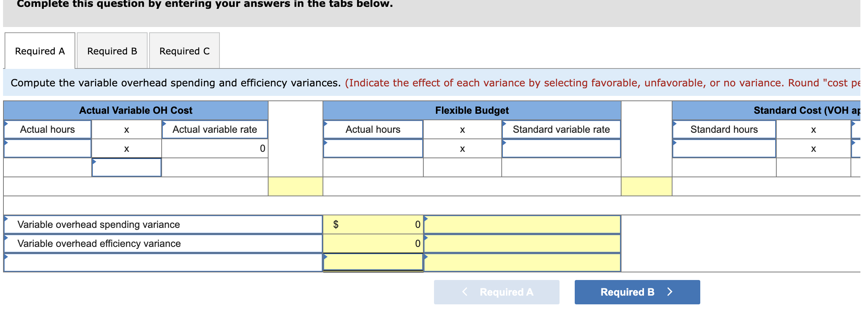868x315 pixels.
Task: Open the blank third variance row label dropdown
Action: click(163, 262)
